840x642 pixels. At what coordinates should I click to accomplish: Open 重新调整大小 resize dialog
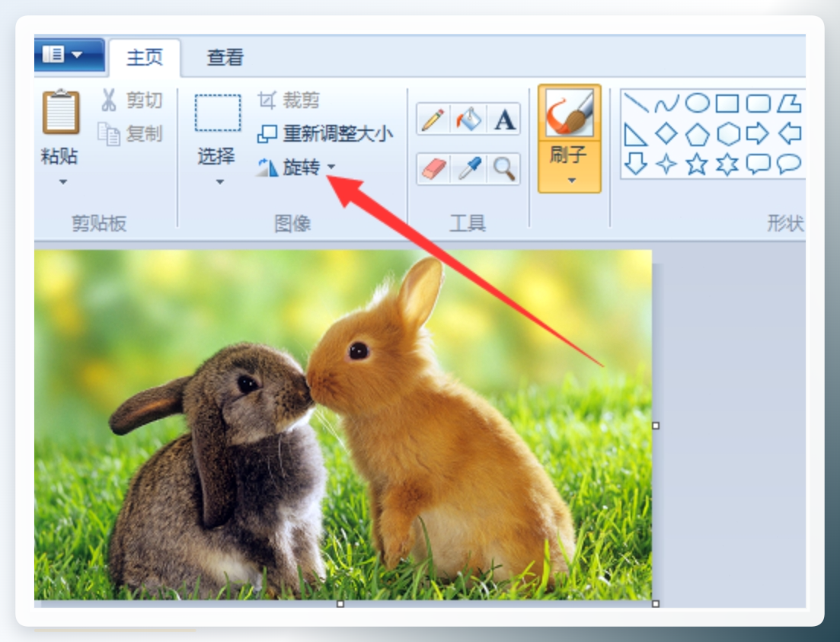click(x=325, y=133)
